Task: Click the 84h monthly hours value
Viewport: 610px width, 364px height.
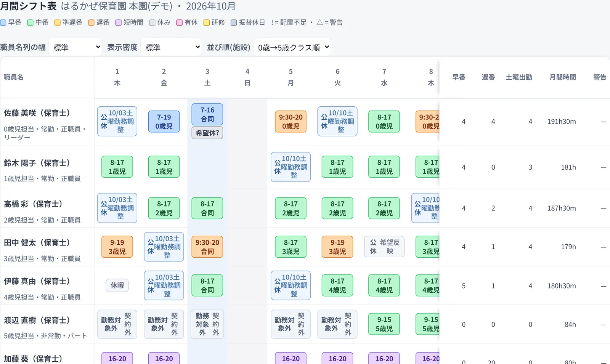Action: pyautogui.click(x=570, y=324)
